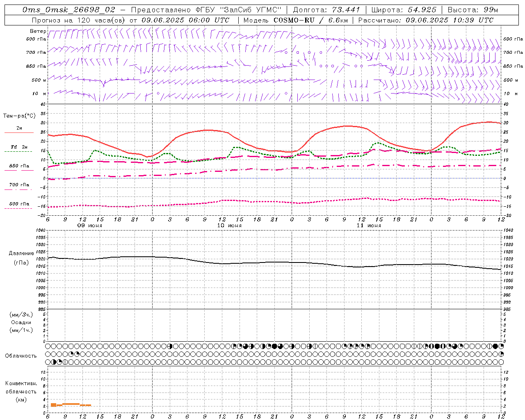Select the Долгота: 73.441 field
Screen dimensions: 525x420
click(326, 10)
